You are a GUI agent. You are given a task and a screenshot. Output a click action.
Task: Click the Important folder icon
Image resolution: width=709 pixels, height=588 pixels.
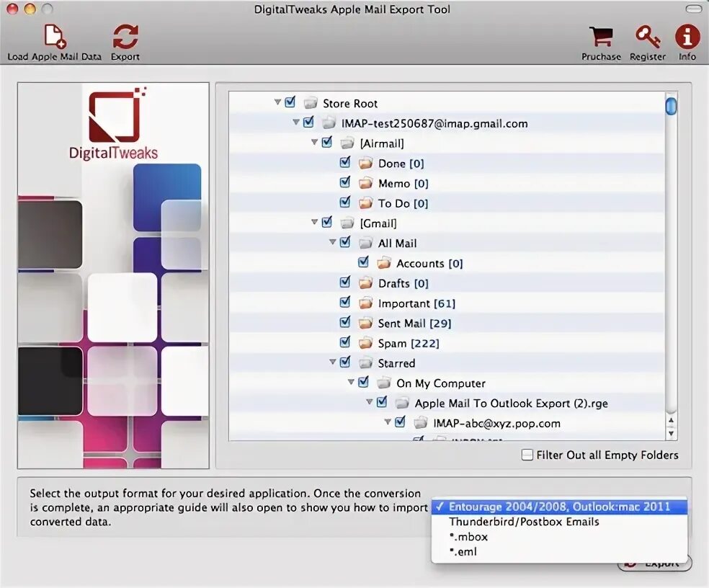pyautogui.click(x=365, y=303)
